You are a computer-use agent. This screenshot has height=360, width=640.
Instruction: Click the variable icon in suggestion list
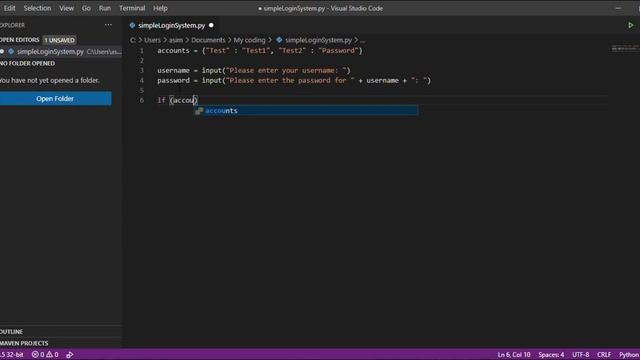pyautogui.click(x=199, y=111)
